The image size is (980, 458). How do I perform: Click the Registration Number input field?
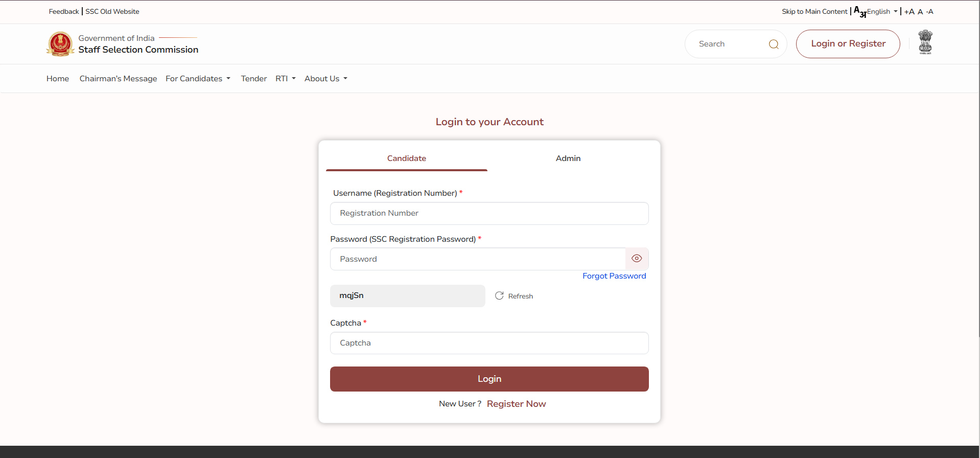tap(489, 213)
